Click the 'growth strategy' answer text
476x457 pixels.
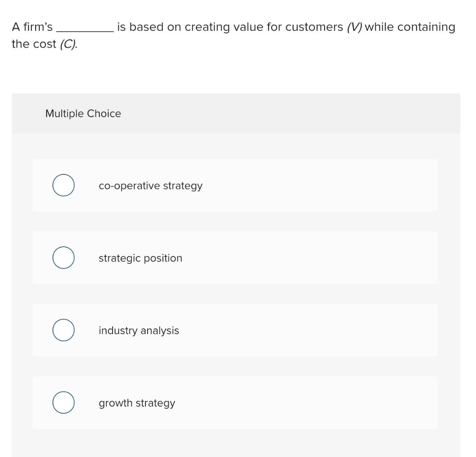(x=137, y=403)
